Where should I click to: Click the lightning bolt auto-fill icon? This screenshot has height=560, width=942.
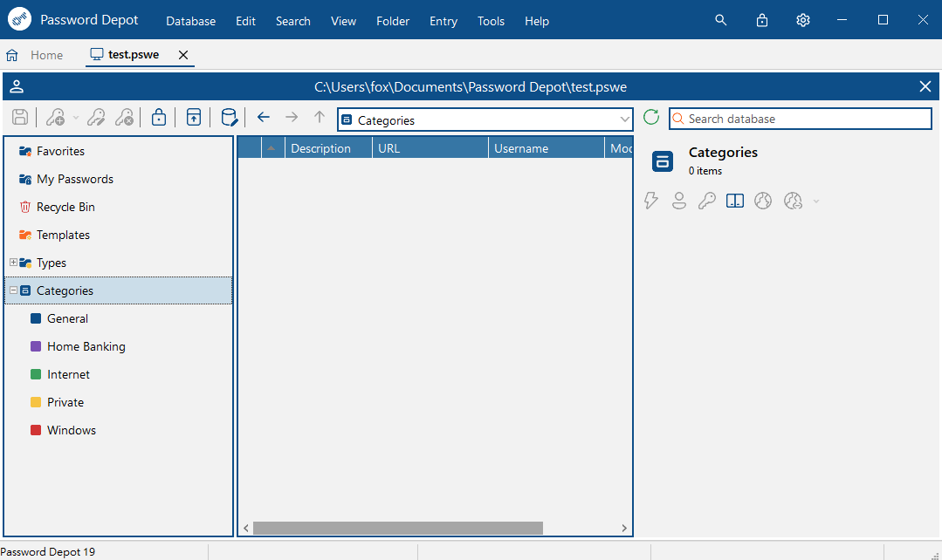pyautogui.click(x=650, y=201)
